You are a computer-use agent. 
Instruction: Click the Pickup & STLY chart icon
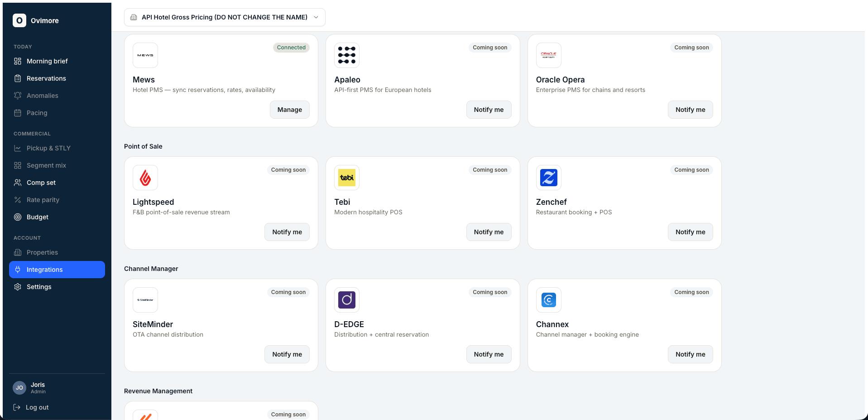pos(18,148)
